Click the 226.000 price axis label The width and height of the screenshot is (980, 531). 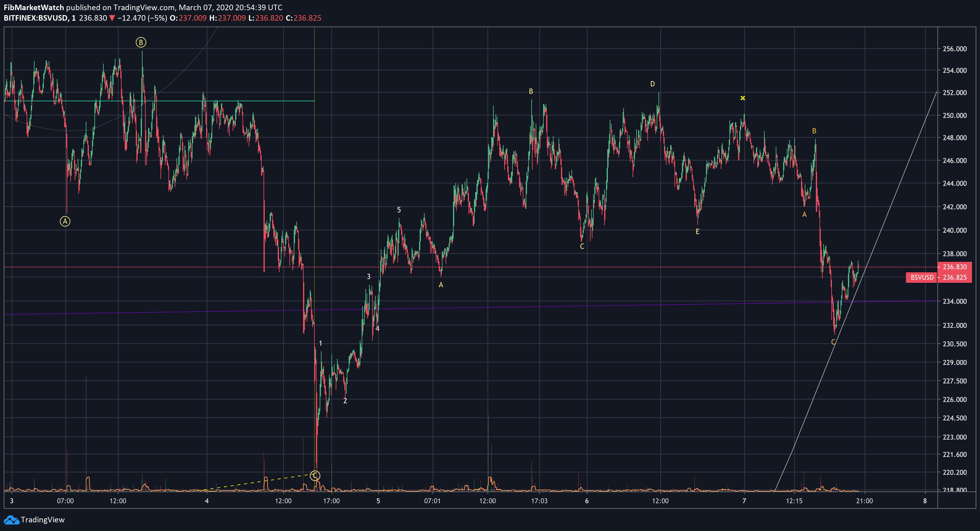(x=954, y=400)
